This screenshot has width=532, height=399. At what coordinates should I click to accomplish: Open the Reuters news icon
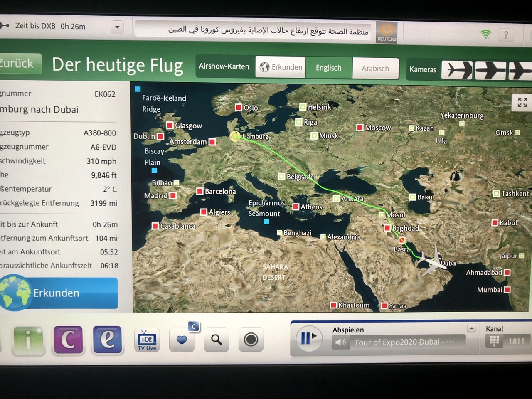pos(387,32)
